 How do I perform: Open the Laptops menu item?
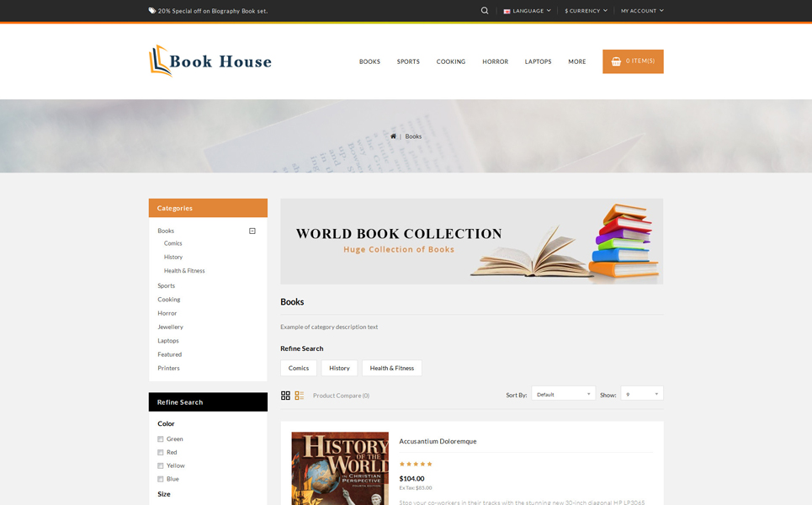pos(538,61)
